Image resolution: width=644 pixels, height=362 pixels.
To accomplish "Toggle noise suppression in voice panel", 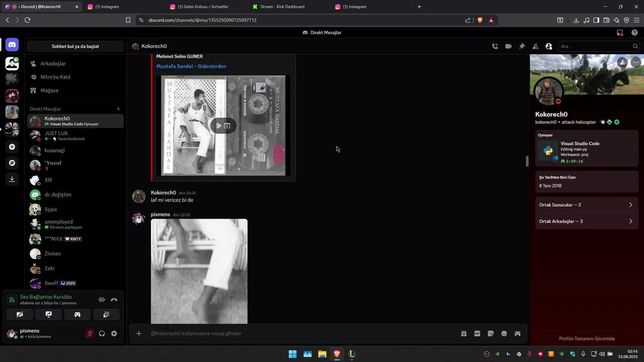I will tap(102, 300).
